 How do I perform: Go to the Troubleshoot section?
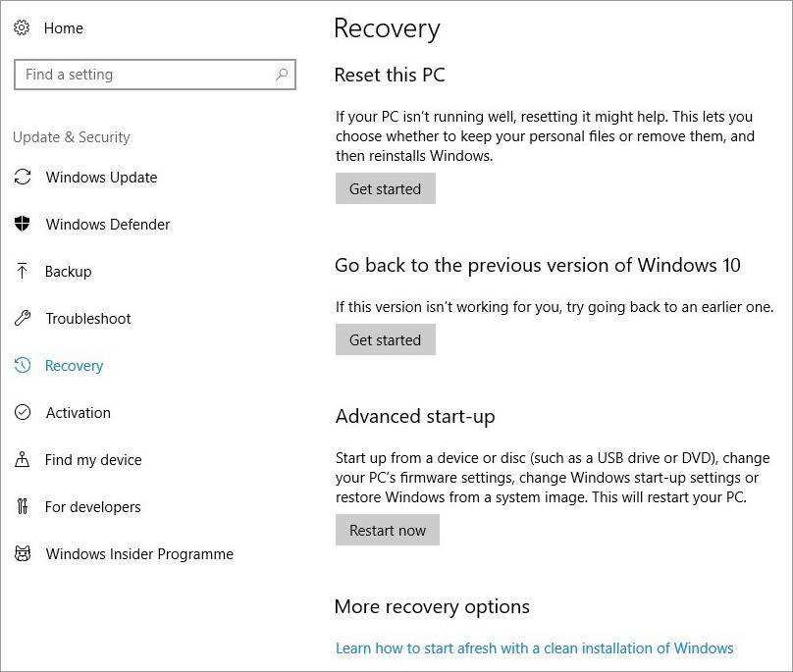pyautogui.click(x=88, y=319)
